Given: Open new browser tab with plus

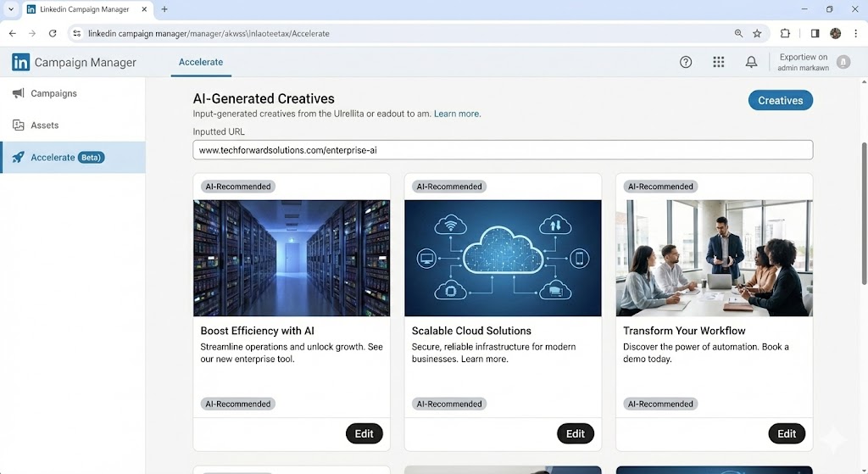Looking at the screenshot, I should [164, 9].
